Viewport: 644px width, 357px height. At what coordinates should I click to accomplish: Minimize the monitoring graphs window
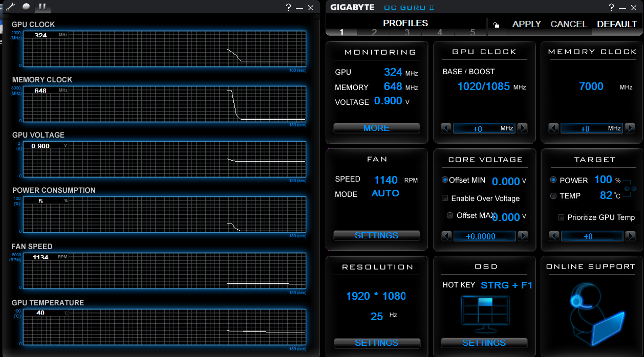pyautogui.click(x=299, y=8)
